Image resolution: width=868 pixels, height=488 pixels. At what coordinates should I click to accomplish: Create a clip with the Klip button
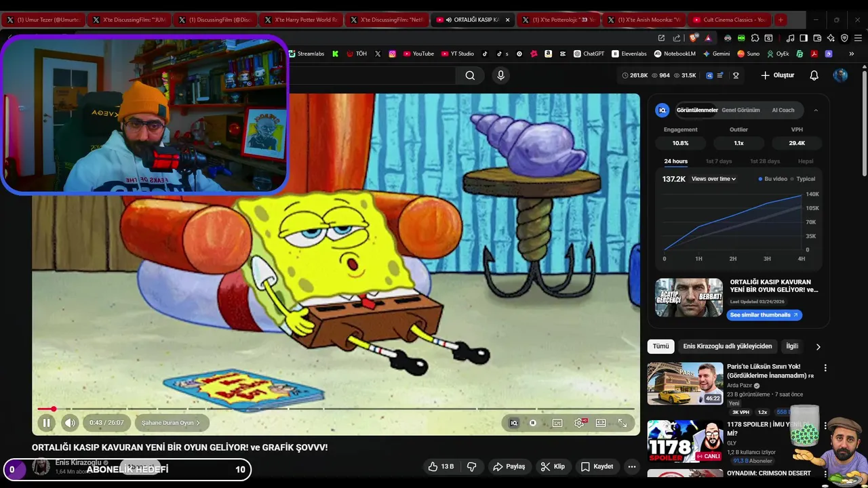553,466
